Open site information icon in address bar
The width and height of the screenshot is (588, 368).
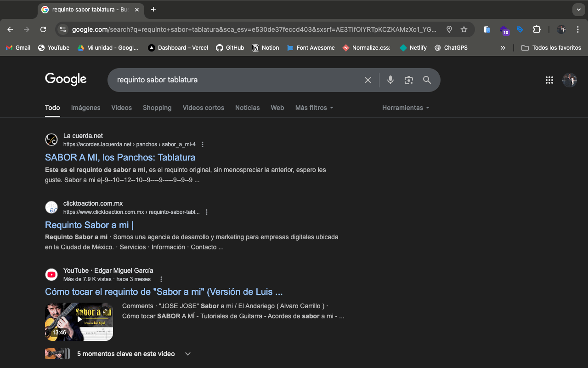63,29
